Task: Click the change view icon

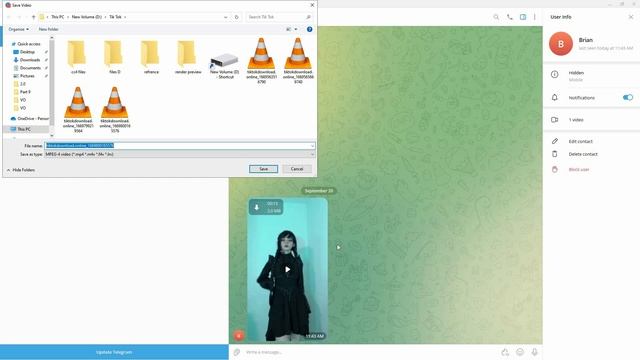Action: click(289, 29)
